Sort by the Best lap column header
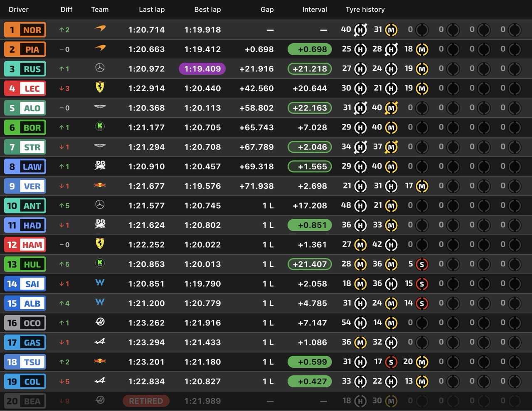Viewport: 532px width, 411px height. pyautogui.click(x=207, y=9)
